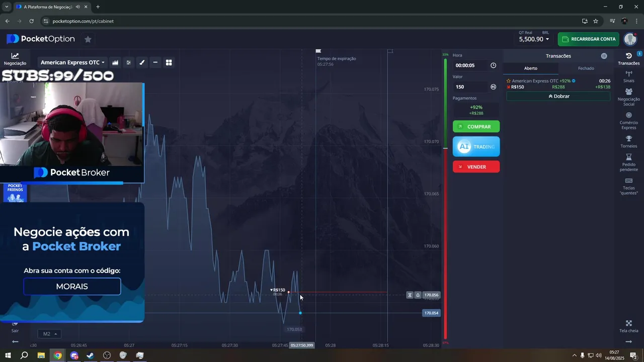Open the Transações list view icon

pos(604,56)
